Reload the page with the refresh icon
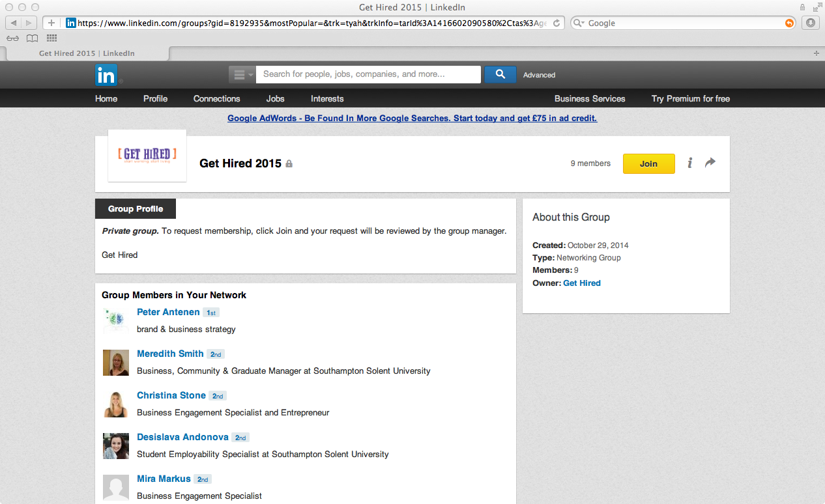 tap(557, 23)
